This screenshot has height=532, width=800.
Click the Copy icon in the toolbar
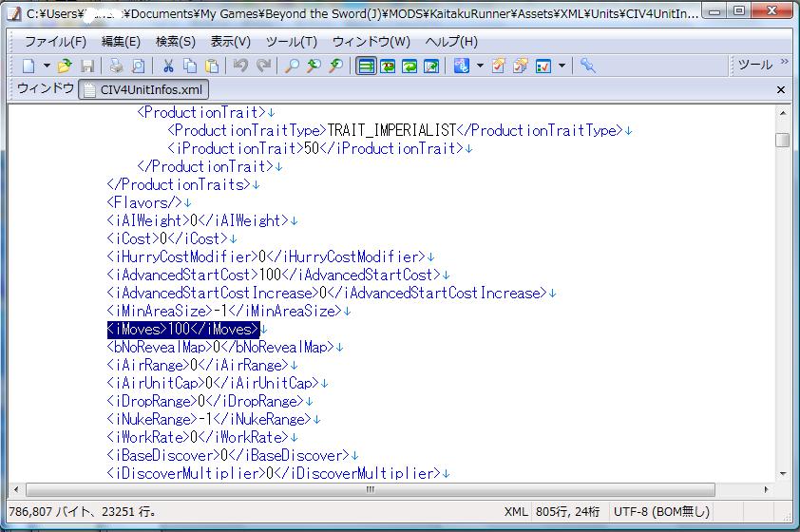click(190, 66)
